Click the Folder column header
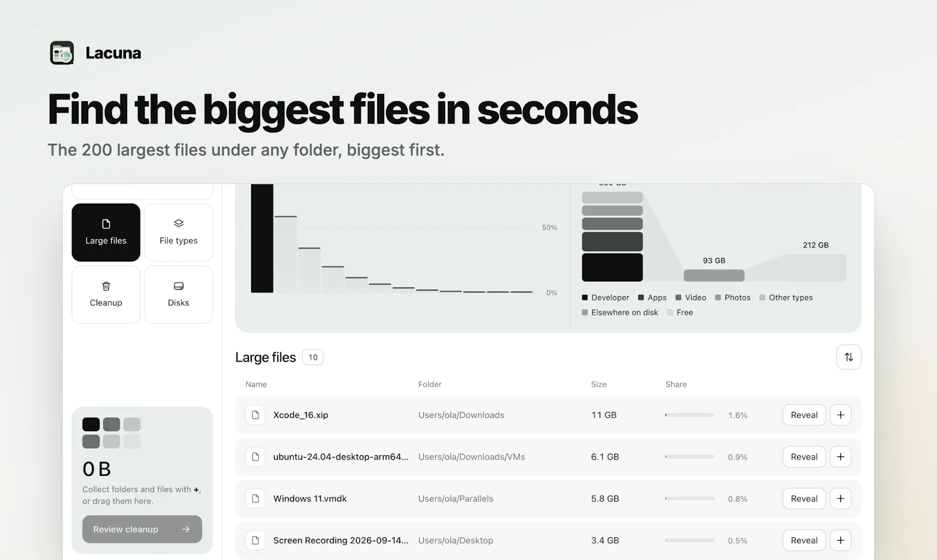Image resolution: width=937 pixels, height=560 pixels. point(430,384)
